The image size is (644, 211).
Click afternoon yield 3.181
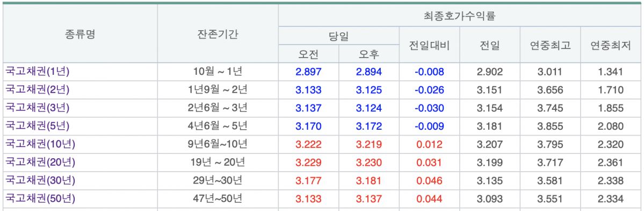point(369,180)
